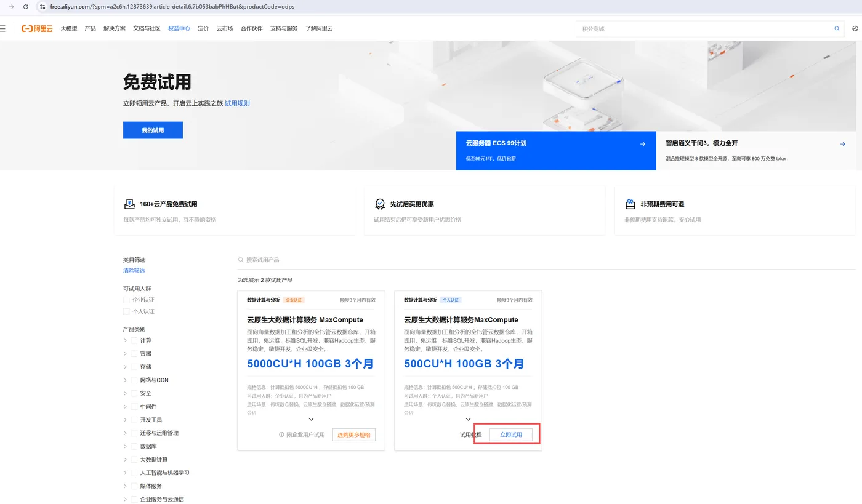Expand the 迁移与运维管理 category chevron
Image resolution: width=862 pixels, height=504 pixels.
coord(125,433)
